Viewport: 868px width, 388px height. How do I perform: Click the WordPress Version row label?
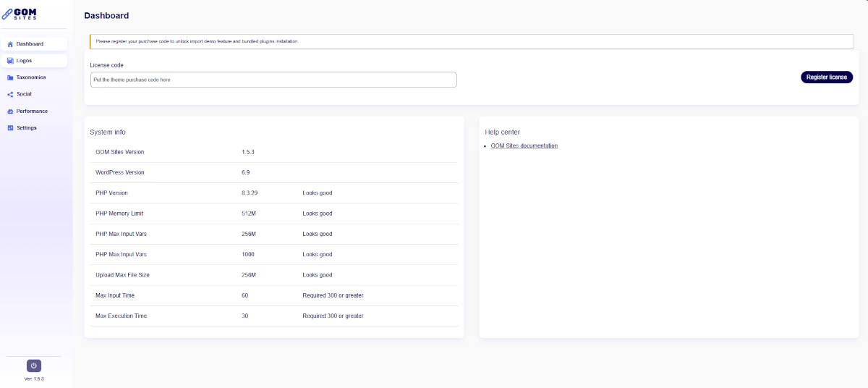(x=119, y=172)
